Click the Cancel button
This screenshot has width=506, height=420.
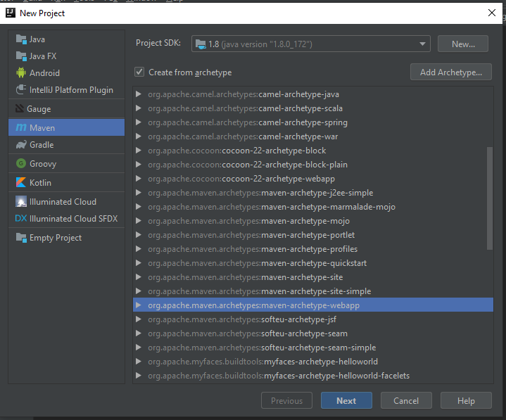[x=406, y=400]
